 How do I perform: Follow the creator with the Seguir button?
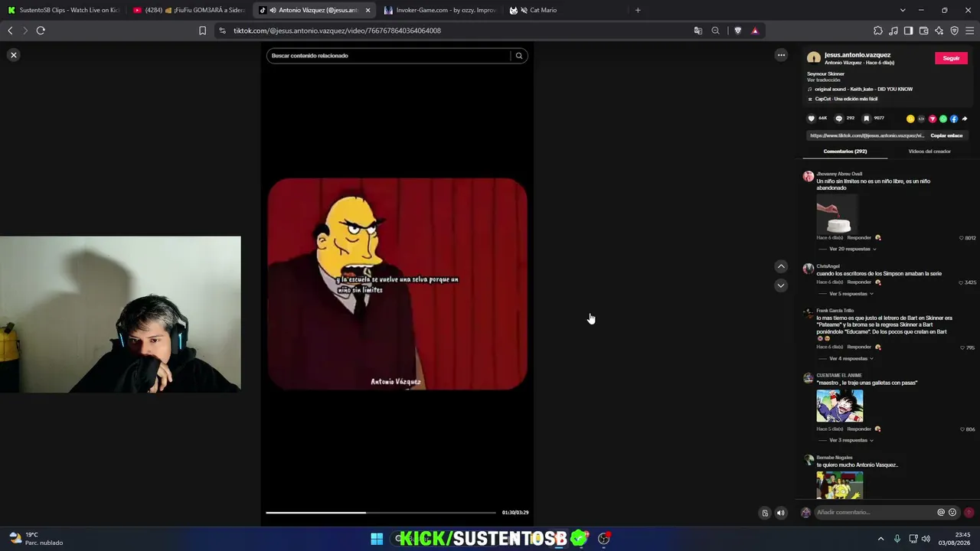pyautogui.click(x=951, y=58)
